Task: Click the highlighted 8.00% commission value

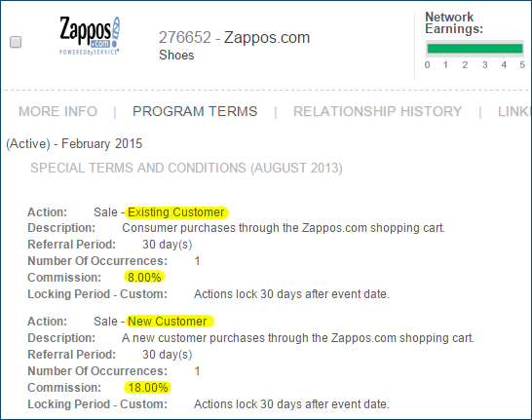Action: coord(144,277)
